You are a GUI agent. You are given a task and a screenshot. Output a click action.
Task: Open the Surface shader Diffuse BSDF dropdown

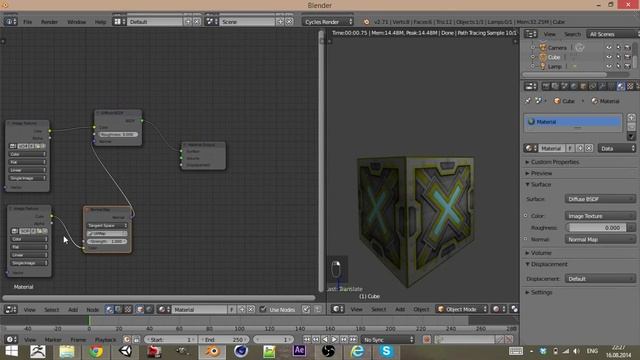(600, 199)
